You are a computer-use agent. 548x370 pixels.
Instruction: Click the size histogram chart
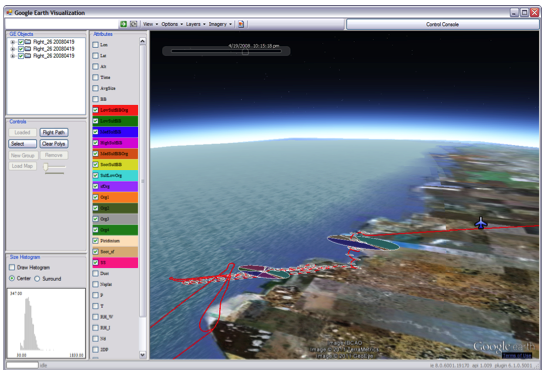click(46, 323)
